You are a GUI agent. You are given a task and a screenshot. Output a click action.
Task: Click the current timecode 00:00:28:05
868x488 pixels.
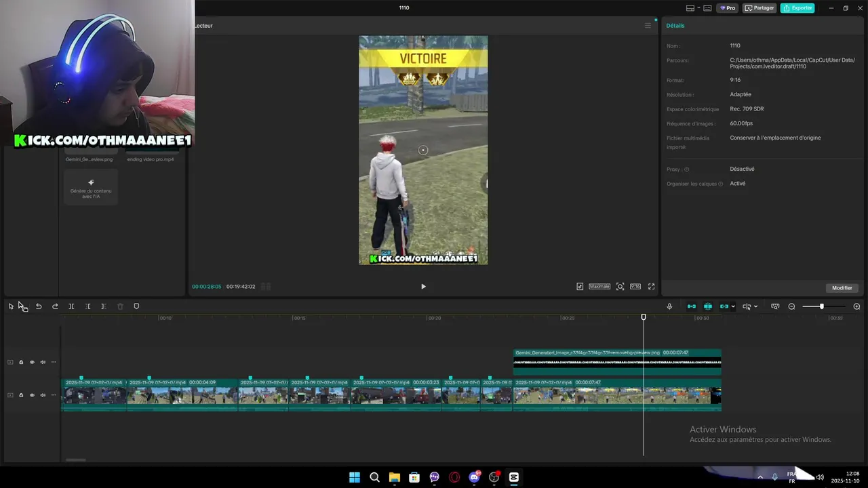[x=206, y=287]
